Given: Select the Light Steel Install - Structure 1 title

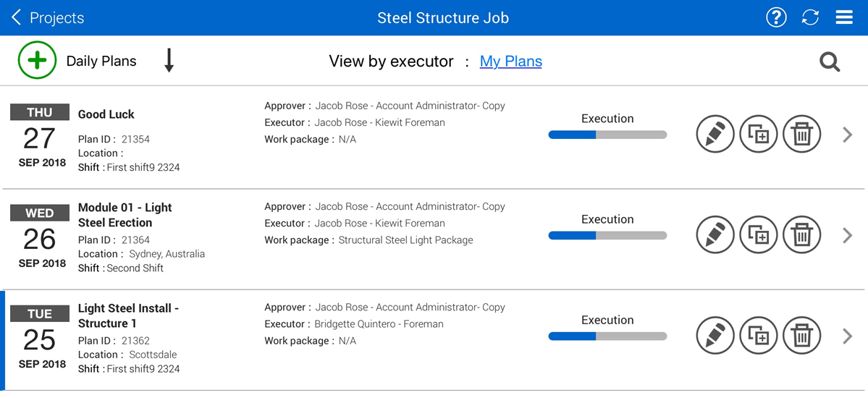Looking at the screenshot, I should pos(128,316).
